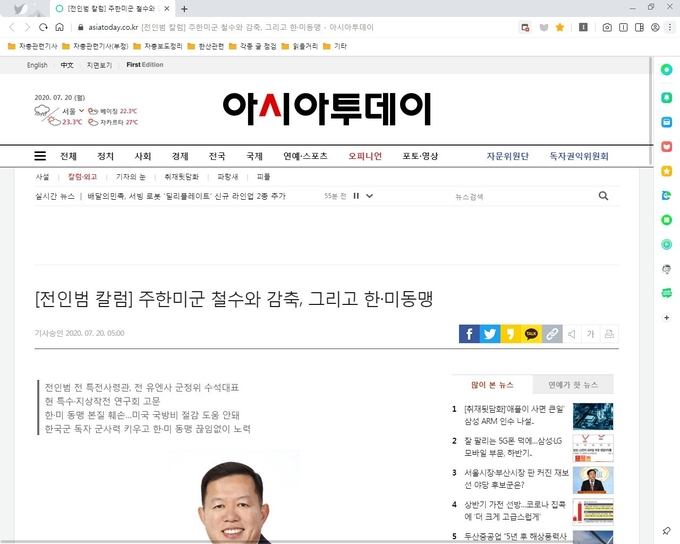The height and width of the screenshot is (544, 680).
Task: Reload the page in the browser toolbar
Action: (43, 27)
